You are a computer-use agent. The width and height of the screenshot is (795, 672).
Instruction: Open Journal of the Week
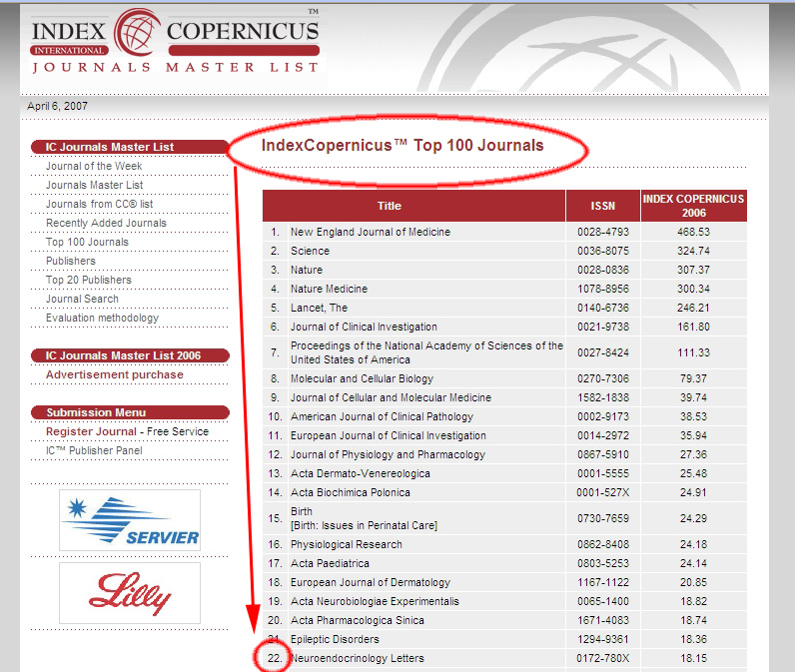(94, 166)
